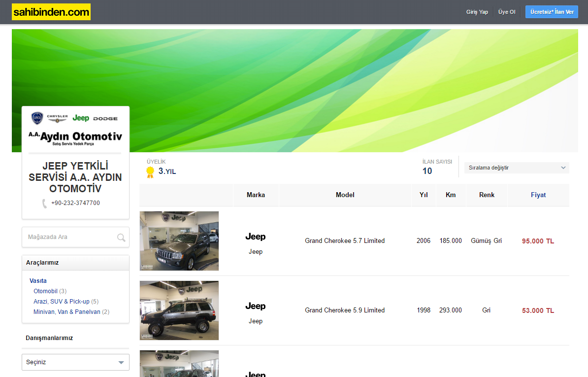The height and width of the screenshot is (377, 588).
Task: Click the 2006 year cell
Action: point(424,241)
